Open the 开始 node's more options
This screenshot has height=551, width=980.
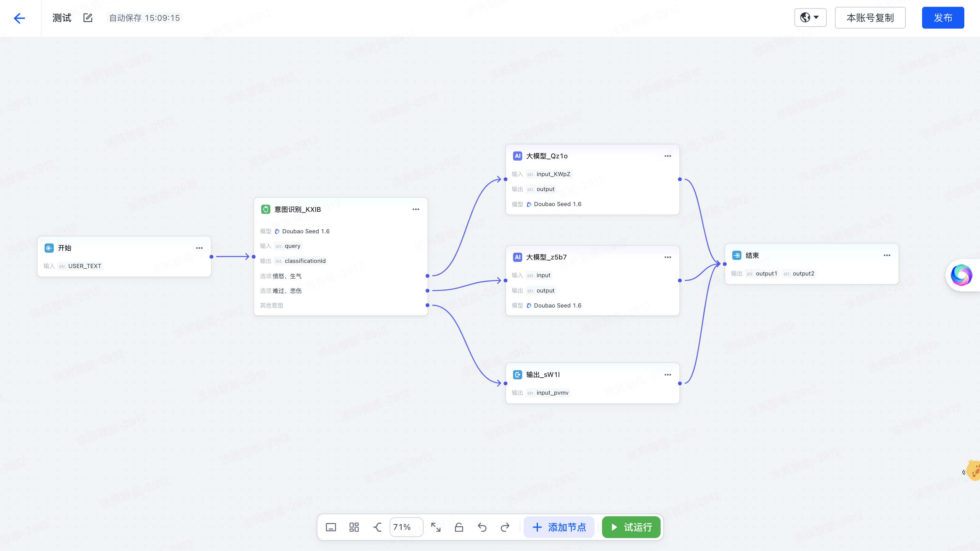coord(199,248)
